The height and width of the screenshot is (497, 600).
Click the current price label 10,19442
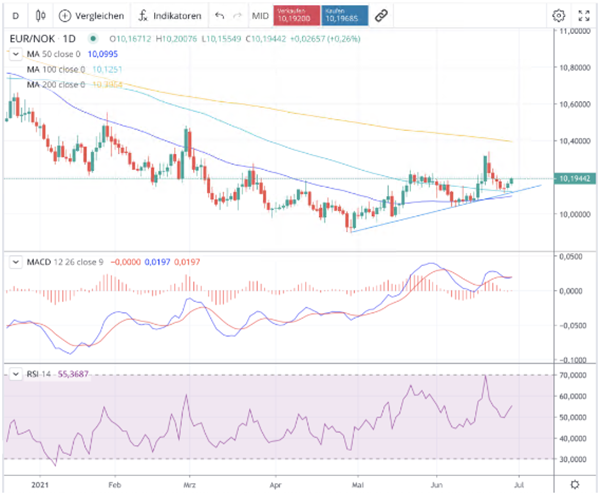575,179
